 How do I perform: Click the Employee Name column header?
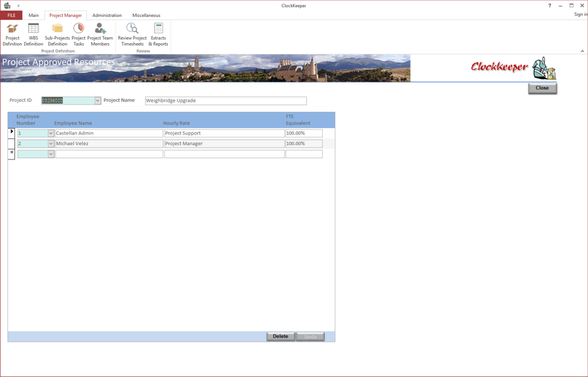(x=73, y=123)
